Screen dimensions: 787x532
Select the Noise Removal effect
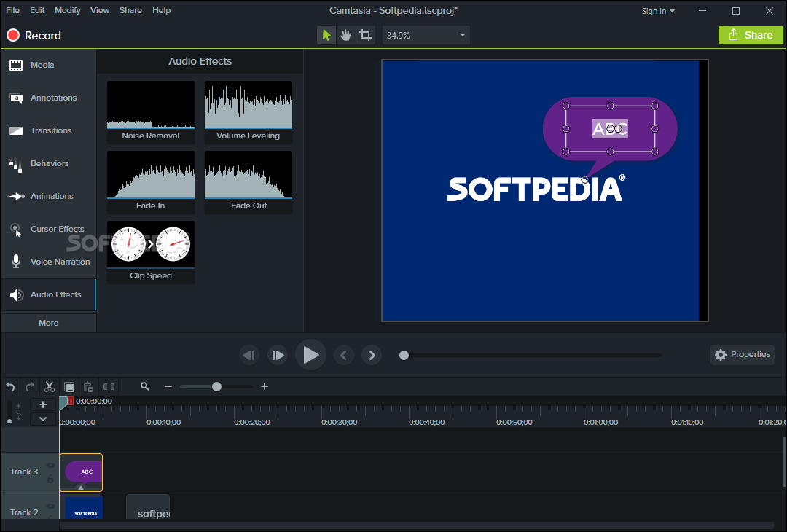[151, 112]
